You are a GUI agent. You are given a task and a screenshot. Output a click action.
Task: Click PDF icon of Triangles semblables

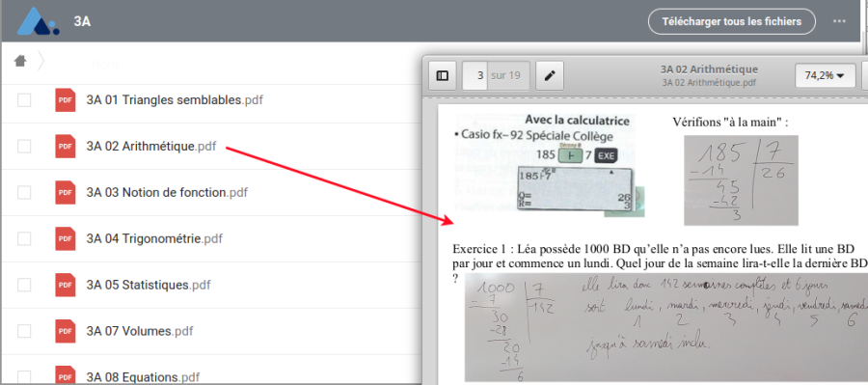pos(66,100)
